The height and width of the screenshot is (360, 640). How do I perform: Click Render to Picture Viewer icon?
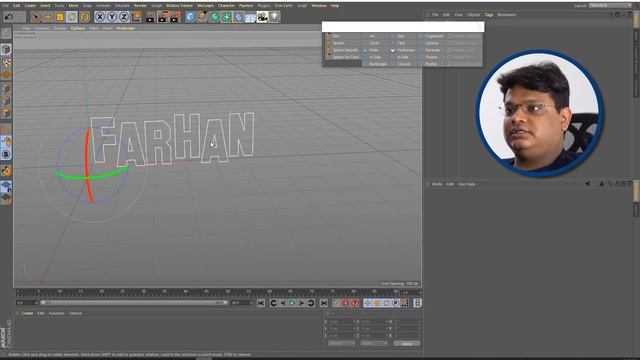[x=163, y=17]
